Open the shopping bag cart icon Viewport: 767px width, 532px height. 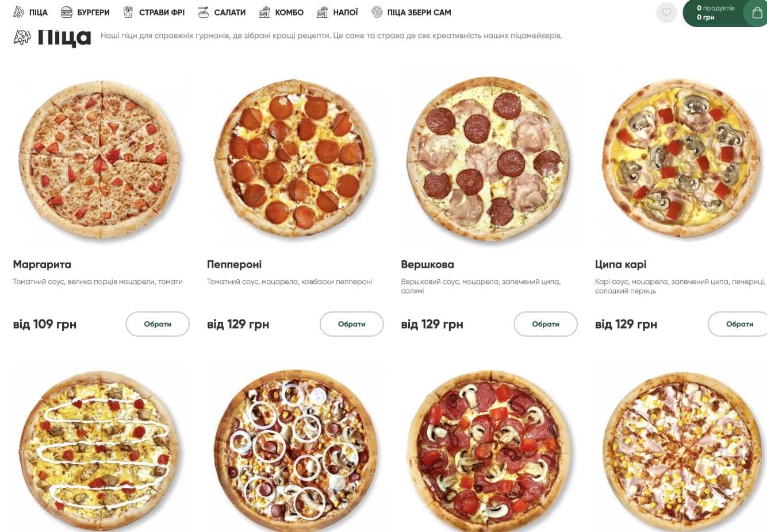pos(757,13)
